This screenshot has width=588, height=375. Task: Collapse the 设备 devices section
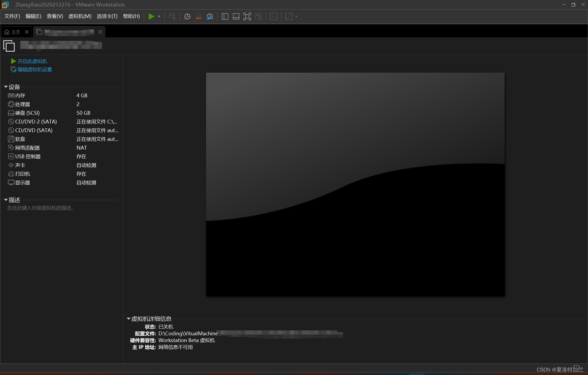click(6, 87)
